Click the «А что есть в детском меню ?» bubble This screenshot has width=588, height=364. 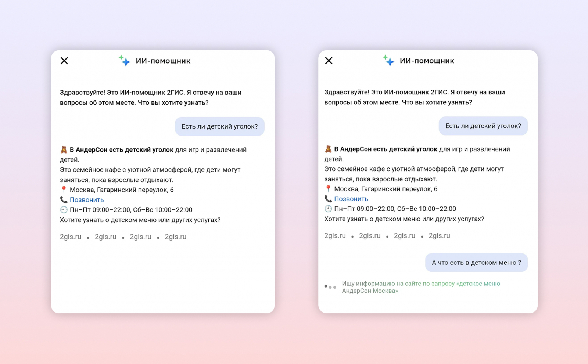[x=476, y=263]
